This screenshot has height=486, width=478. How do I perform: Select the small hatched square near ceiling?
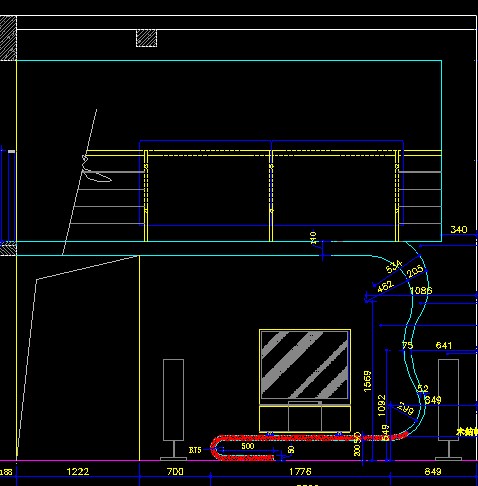tap(146, 38)
